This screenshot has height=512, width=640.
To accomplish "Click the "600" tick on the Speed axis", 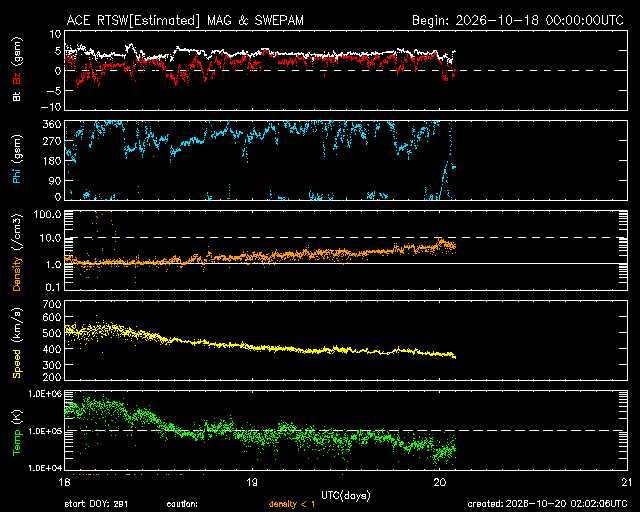I will point(52,317).
